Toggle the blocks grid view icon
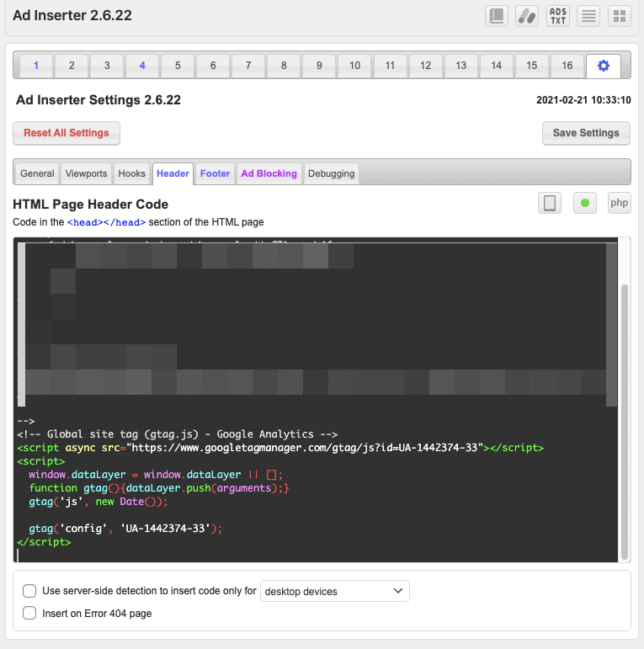This screenshot has width=644, height=649. 620,16
